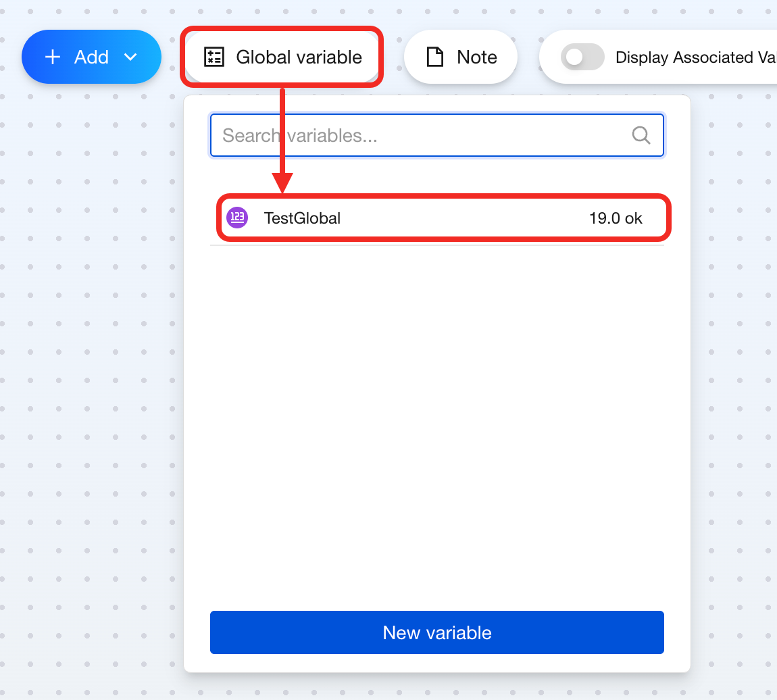This screenshot has height=700, width=777.
Task: Click the plus icon on Add button
Action: point(53,57)
